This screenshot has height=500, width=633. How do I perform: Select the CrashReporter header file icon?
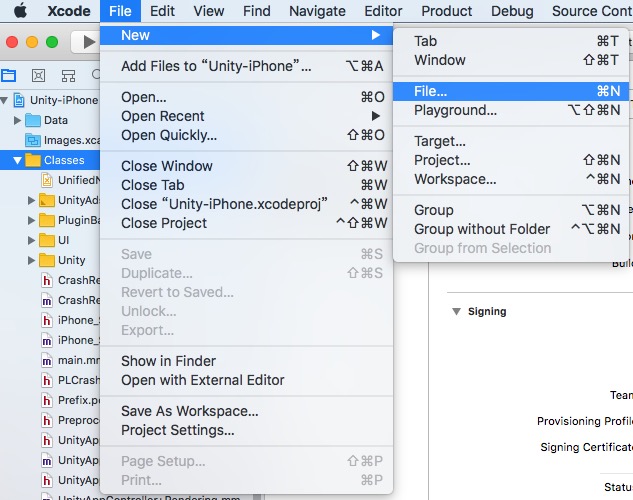(47, 280)
